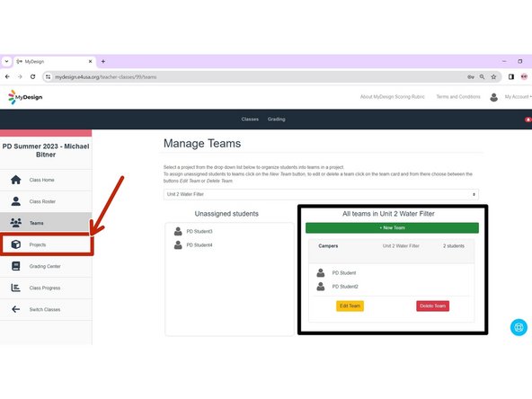Image resolution: width=532 pixels, height=399 pixels.
Task: Click 'Unit 2 Water Filter' label in Campers card
Action: coord(401,246)
